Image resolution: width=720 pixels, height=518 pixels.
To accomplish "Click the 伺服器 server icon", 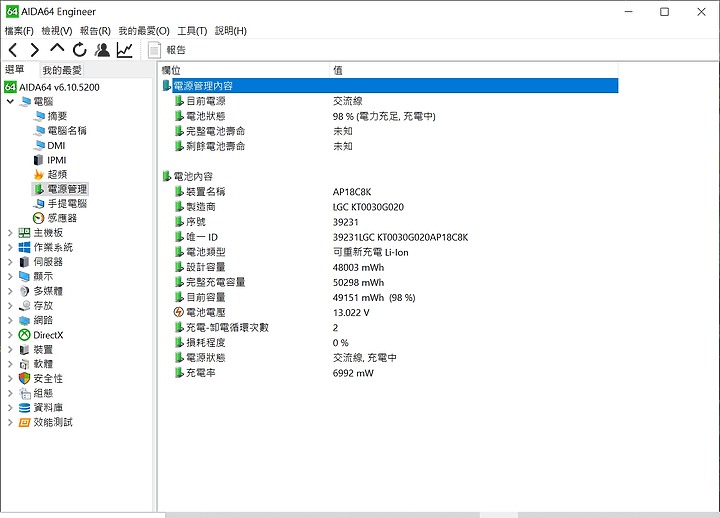I will pyautogui.click(x=24, y=262).
